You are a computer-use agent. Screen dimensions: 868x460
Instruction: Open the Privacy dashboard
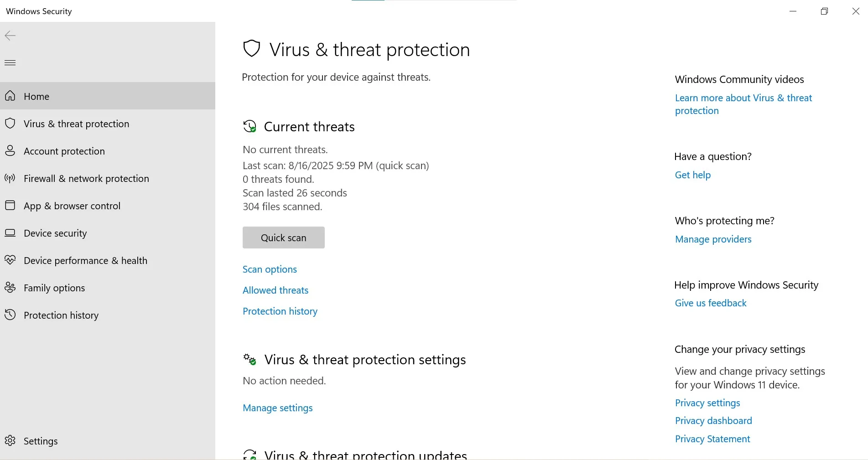click(x=713, y=420)
